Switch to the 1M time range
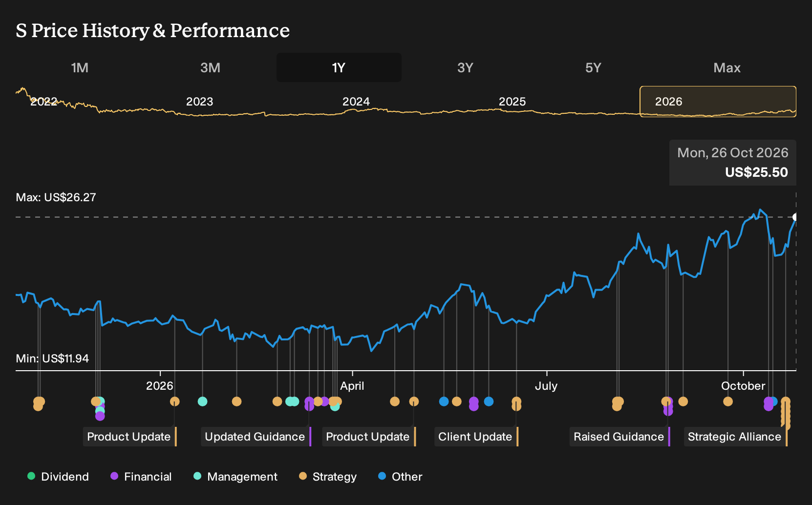 80,67
